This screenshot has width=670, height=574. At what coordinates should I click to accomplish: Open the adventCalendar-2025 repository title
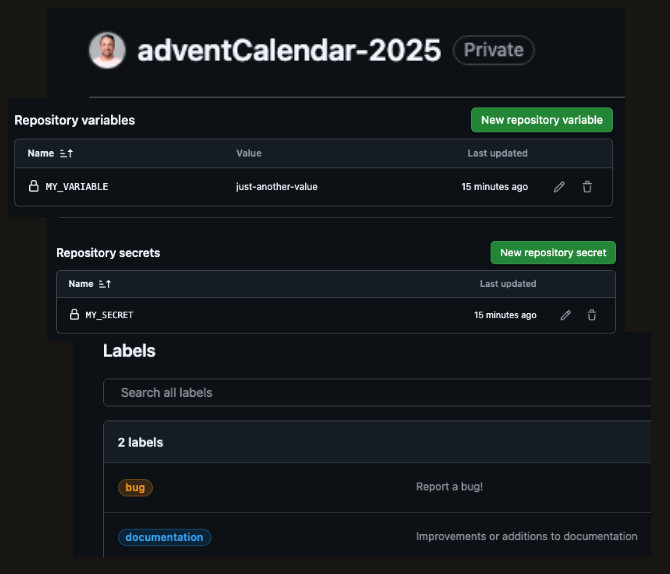(289, 50)
